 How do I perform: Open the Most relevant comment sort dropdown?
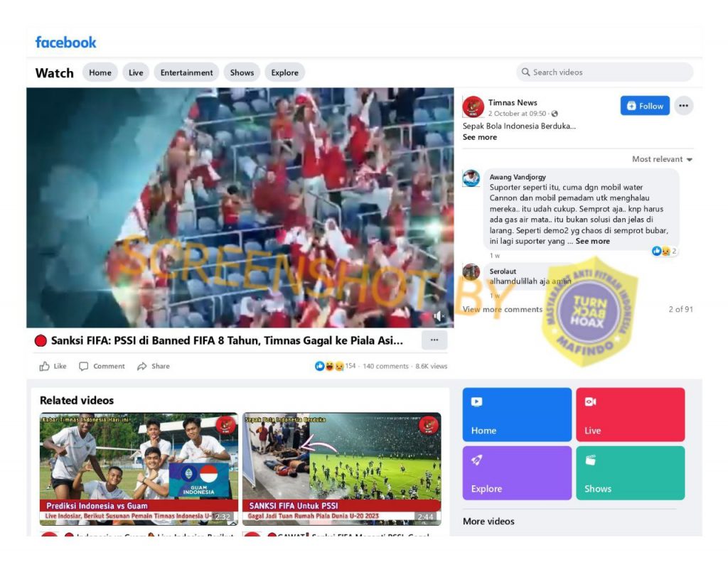[662, 159]
